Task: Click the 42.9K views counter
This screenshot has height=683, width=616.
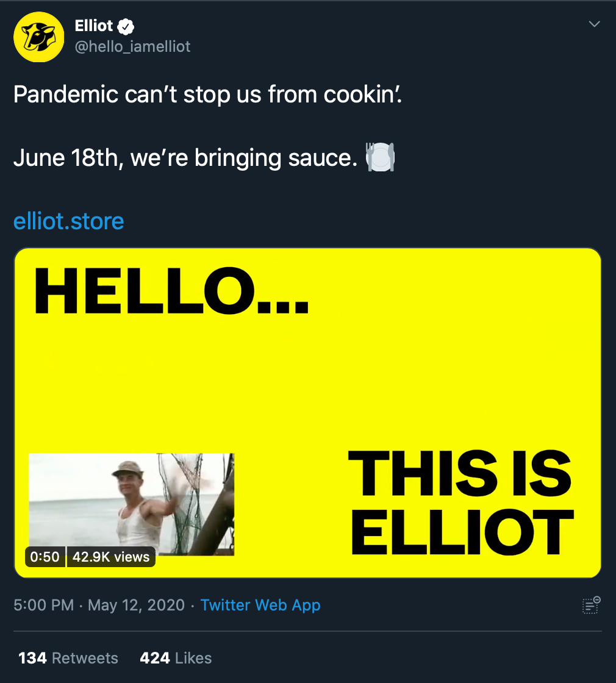Action: 111,557
